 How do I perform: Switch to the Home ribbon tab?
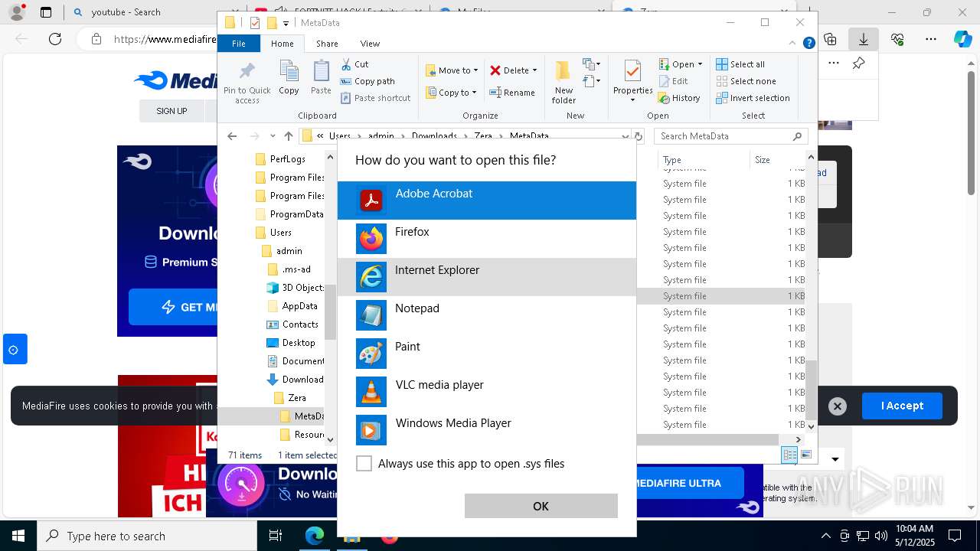point(282,44)
